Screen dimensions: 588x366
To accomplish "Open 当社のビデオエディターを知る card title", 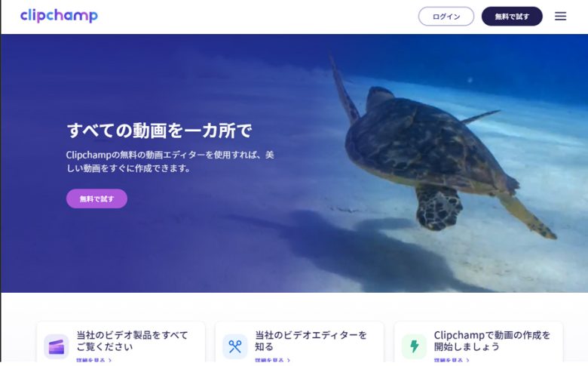I will (x=311, y=340).
